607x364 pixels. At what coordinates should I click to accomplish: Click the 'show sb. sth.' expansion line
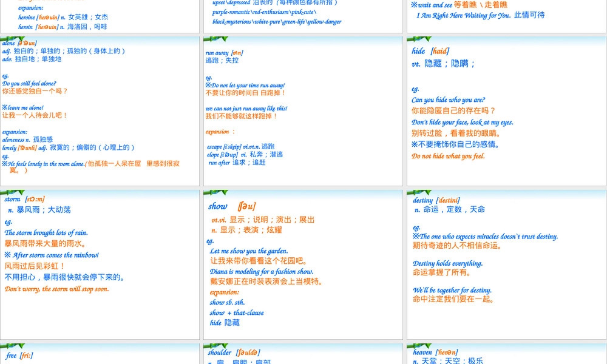click(227, 303)
